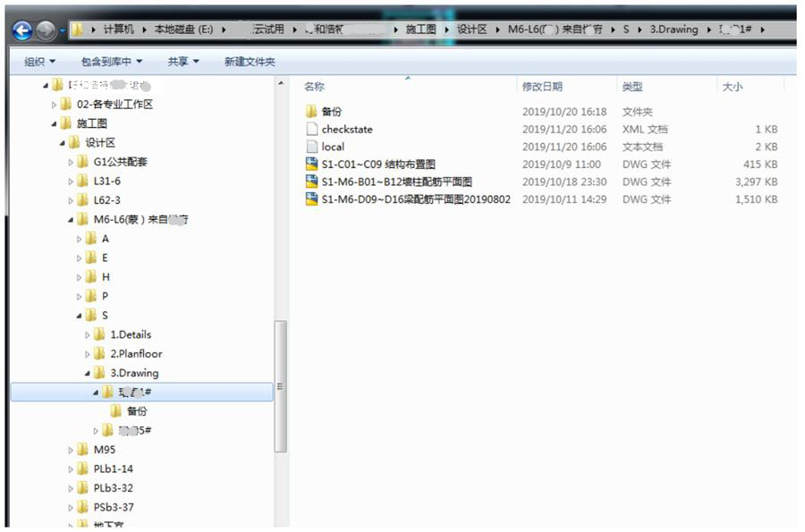Select the local text document icon
This screenshot has height=532, width=805.
(312, 147)
